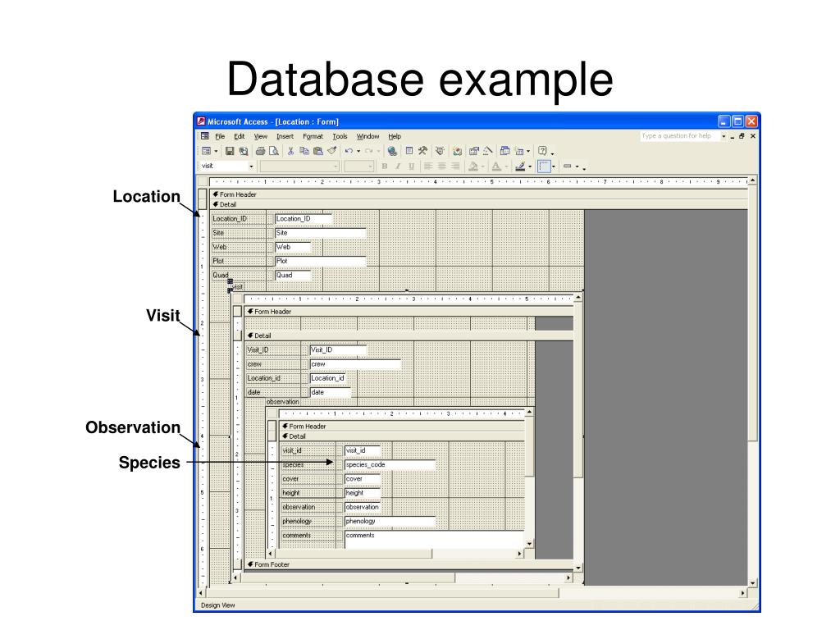Open Print Preview from the toolbar
This screenshot has height=630, width=840.
(x=273, y=152)
